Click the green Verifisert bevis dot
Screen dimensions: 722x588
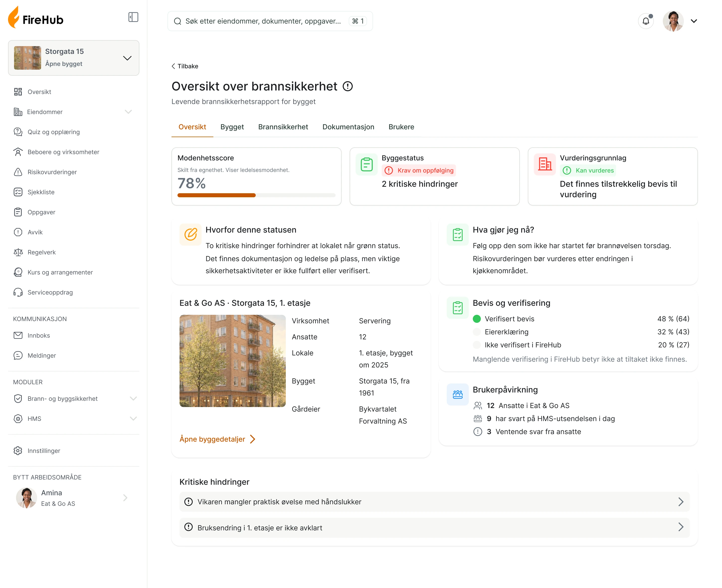pos(477,319)
